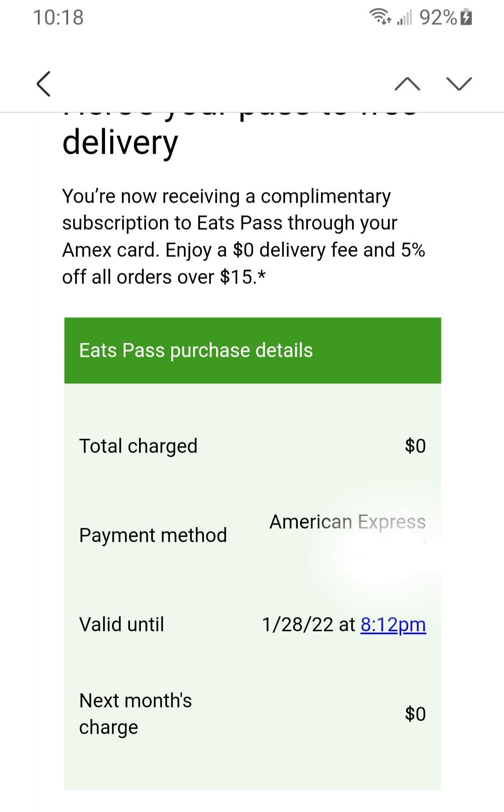The height and width of the screenshot is (812, 504).
Task: Tap the 1/28/22 expiration date text
Action: [x=298, y=624]
